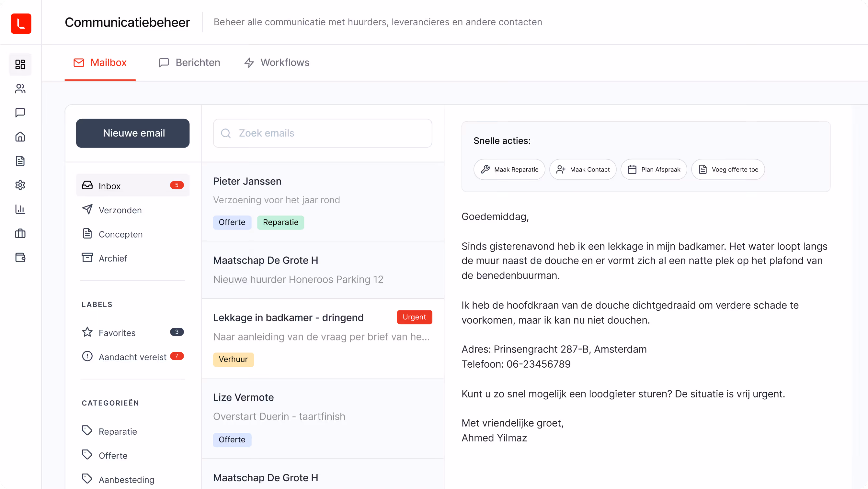Open the settings gear icon in sidebar
Image resolution: width=868 pixels, height=489 pixels.
(x=20, y=185)
